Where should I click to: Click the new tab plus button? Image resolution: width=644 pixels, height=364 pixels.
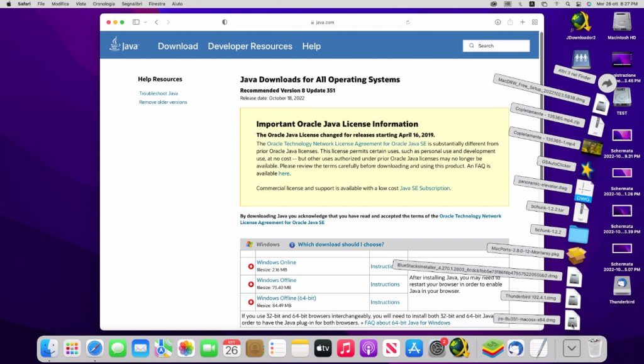[522, 22]
